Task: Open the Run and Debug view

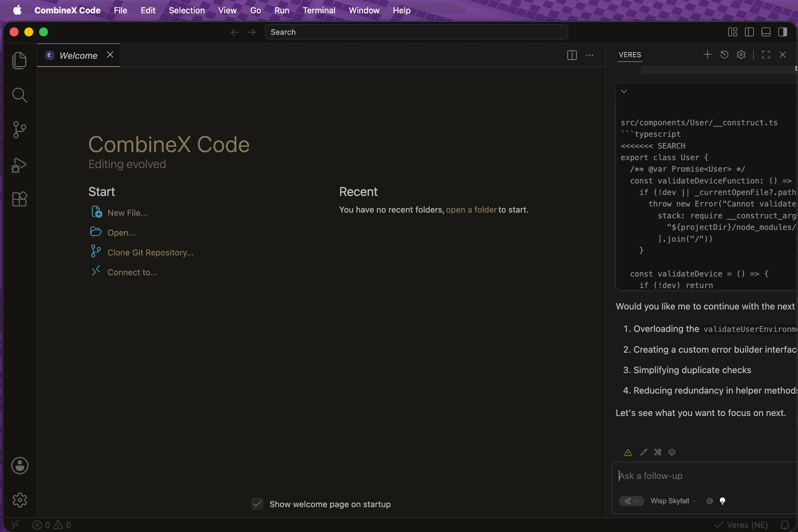Action: (x=19, y=165)
